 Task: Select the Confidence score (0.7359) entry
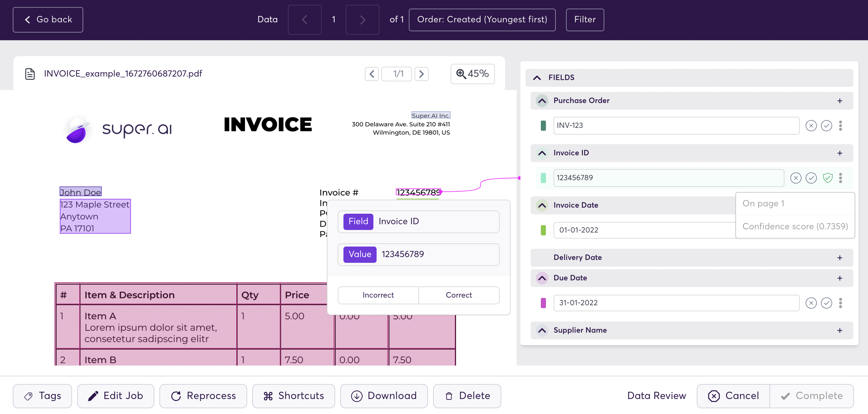pyautogui.click(x=795, y=226)
